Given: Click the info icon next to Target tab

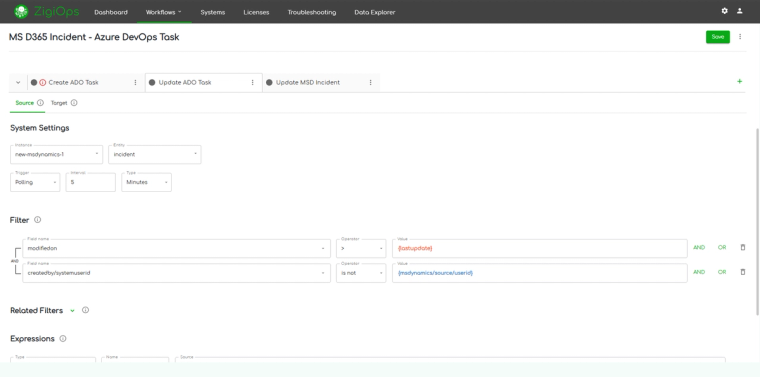Looking at the screenshot, I should point(74,103).
